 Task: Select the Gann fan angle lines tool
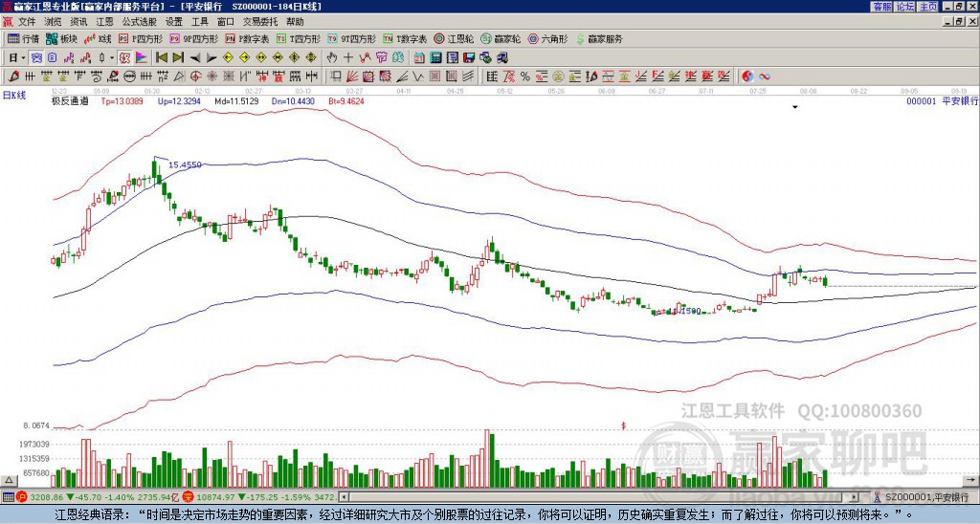(352, 76)
